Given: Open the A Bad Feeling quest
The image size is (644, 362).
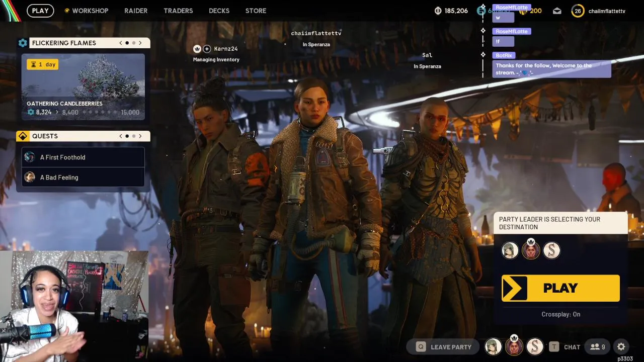Looking at the screenshot, I should tap(83, 177).
